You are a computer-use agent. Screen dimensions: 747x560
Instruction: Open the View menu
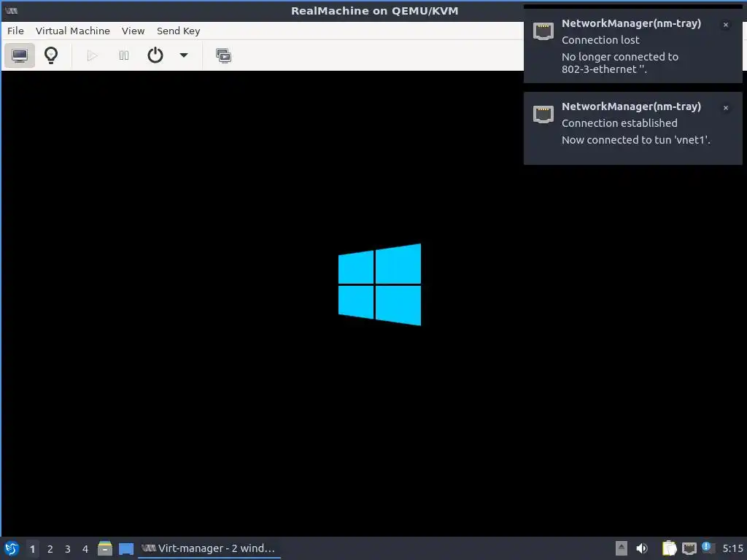133,31
